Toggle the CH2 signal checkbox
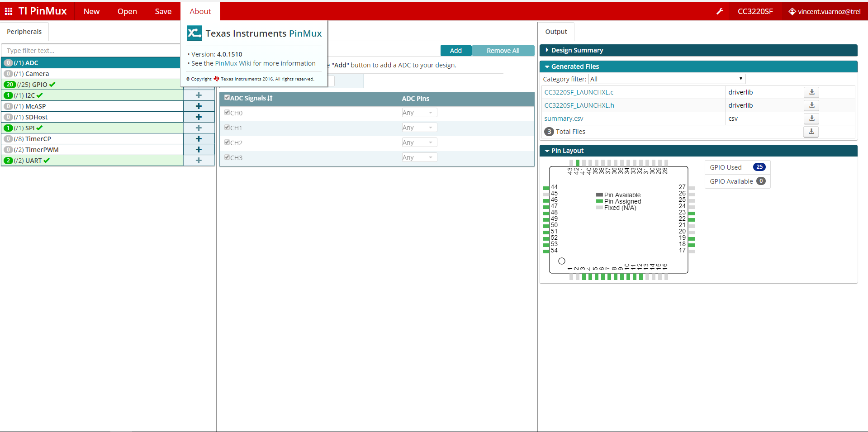868x432 pixels. click(x=227, y=142)
